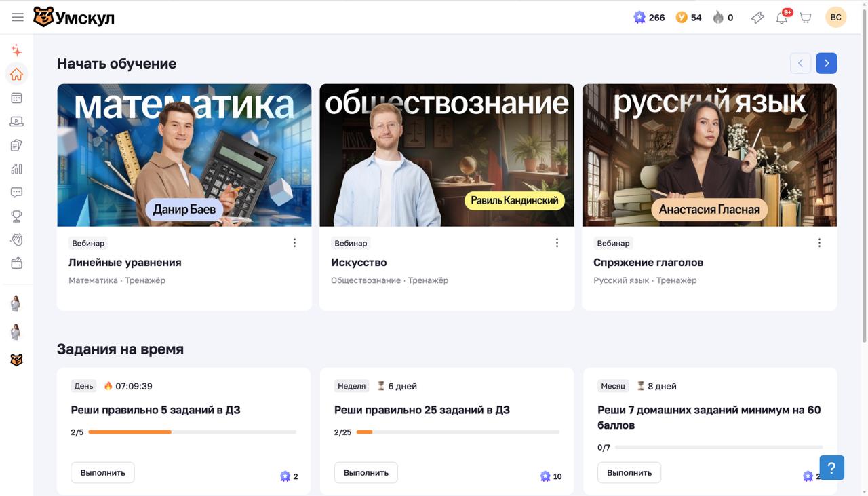Click 'Реши правильно 5 заданий в ДЗ' title
Screen dimensions: 868x496
tap(156, 410)
